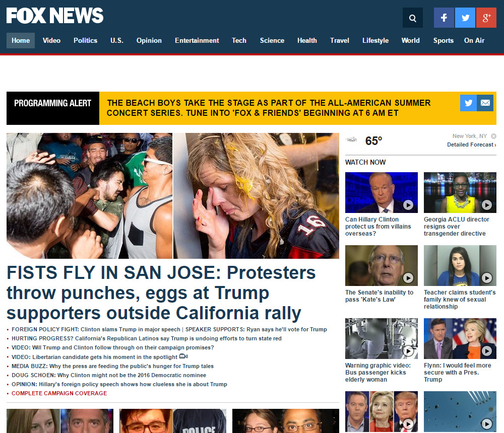Open FOREIGN POLICY FIGHT Clinton slams Trump link
This screenshot has height=433, width=504.
tap(96, 329)
